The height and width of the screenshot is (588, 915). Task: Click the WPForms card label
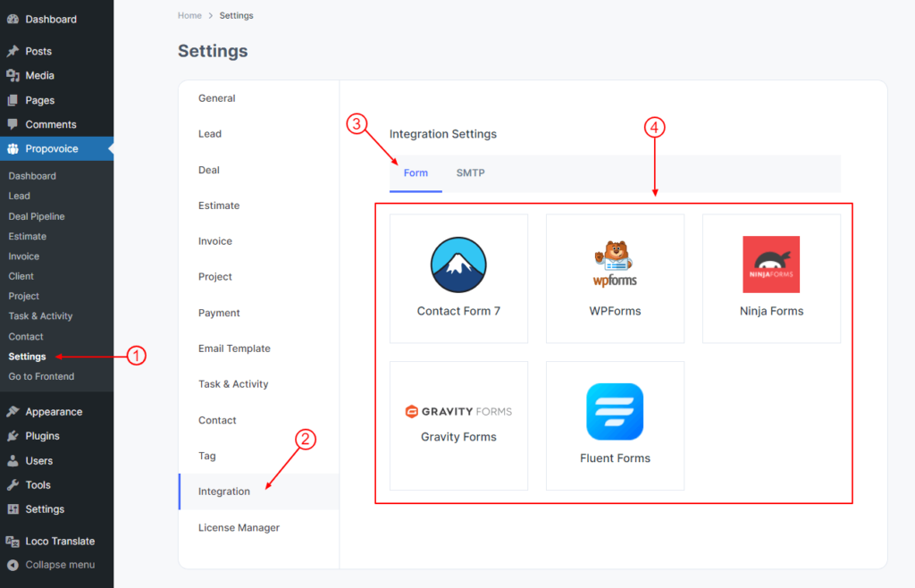point(615,311)
